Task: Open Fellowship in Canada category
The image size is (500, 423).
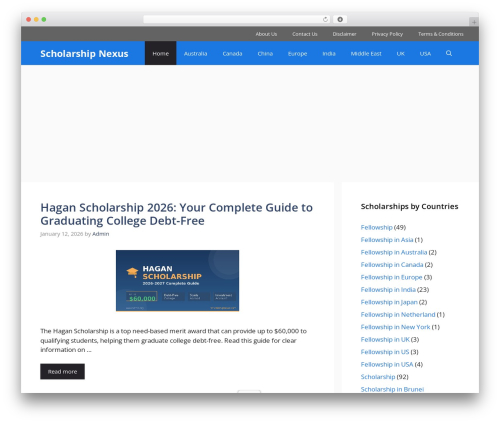Action: pyautogui.click(x=392, y=265)
